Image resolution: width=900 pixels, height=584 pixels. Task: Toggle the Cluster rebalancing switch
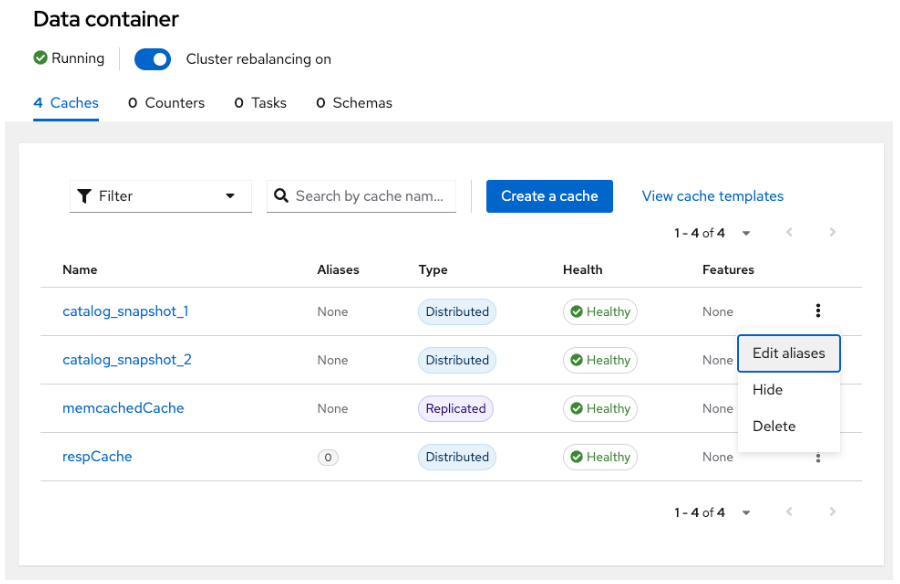[153, 59]
